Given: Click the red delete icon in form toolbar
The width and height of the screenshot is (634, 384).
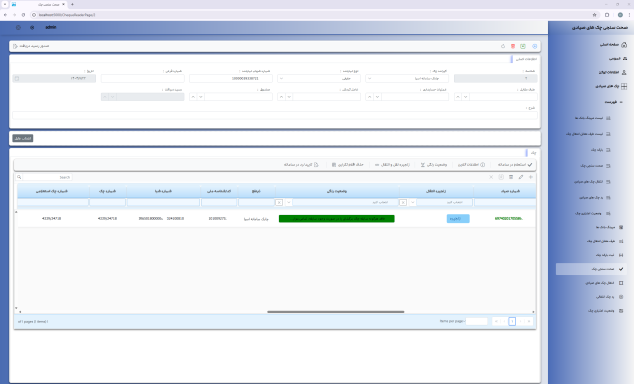Looking at the screenshot, I should [513, 46].
